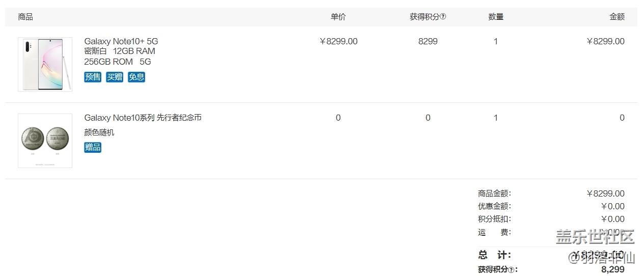Click the 256GB ROM 5G spec text
Image resolution: width=644 pixels, height=276 pixels.
pos(118,62)
